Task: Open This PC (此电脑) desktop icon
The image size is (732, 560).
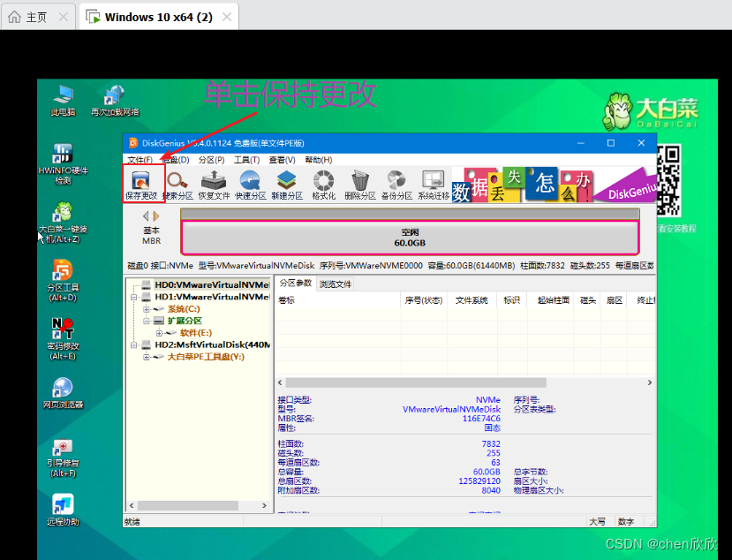Action: pos(63,101)
